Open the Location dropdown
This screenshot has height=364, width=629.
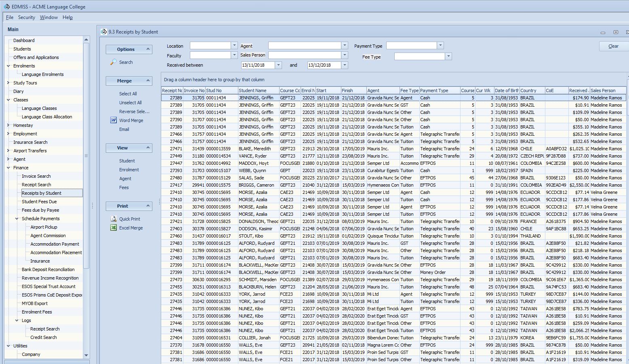coord(234,45)
